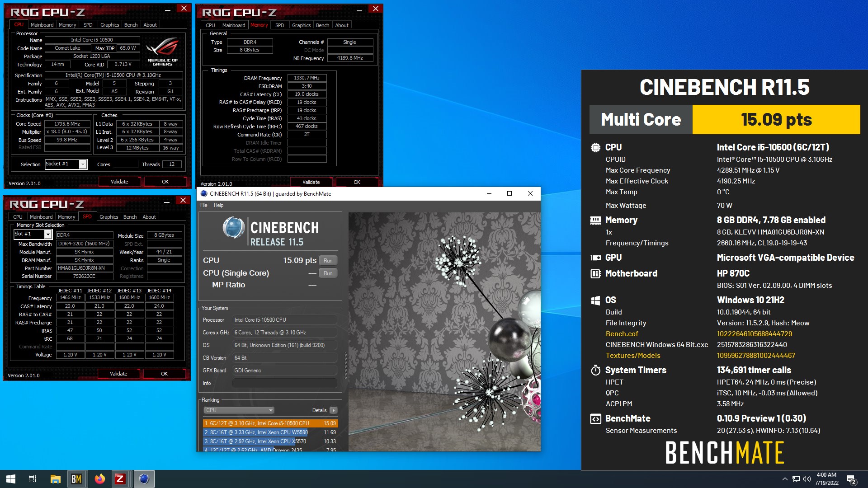Click the Processor field Intel Core i5-10500 CPU
The image size is (868, 488).
[x=284, y=320]
